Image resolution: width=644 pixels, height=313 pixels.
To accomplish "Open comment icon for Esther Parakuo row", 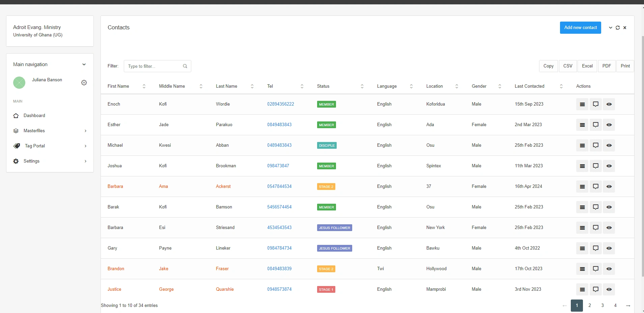I will [596, 125].
